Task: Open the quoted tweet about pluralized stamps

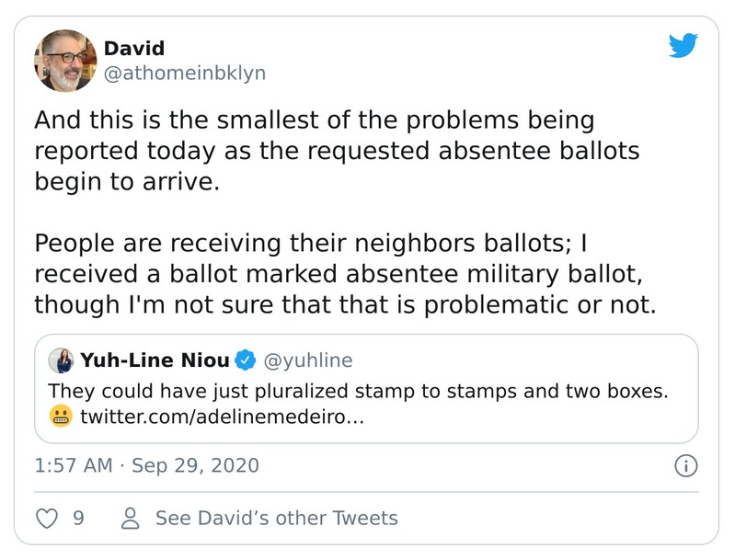Action: [357, 390]
